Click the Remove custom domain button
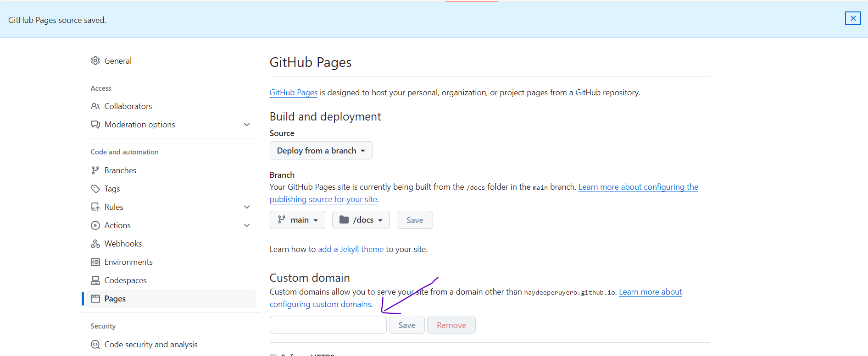The width and height of the screenshot is (868, 356). coord(451,325)
